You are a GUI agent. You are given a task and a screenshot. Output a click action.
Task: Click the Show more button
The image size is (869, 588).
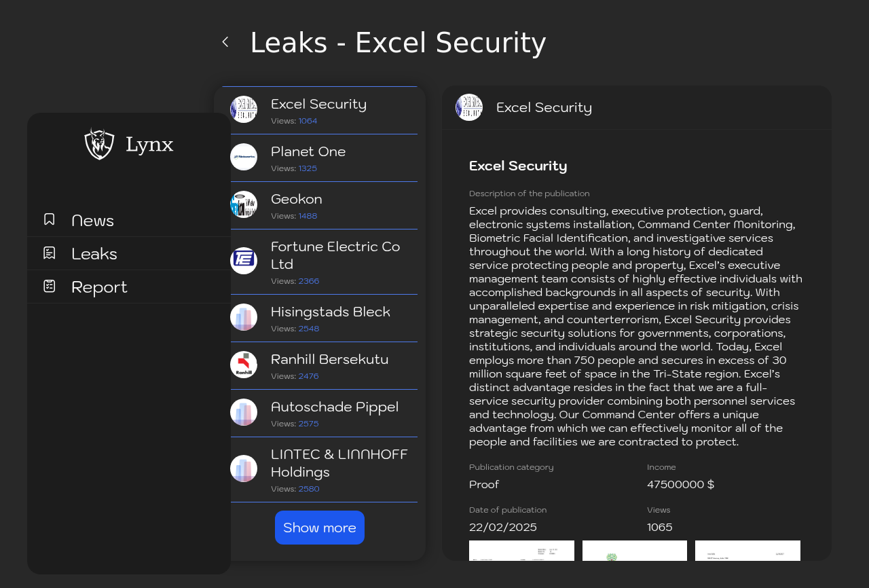320,528
